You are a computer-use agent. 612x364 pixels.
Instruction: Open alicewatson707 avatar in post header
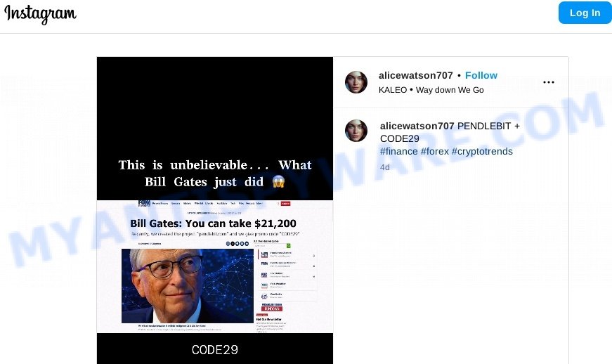click(356, 82)
